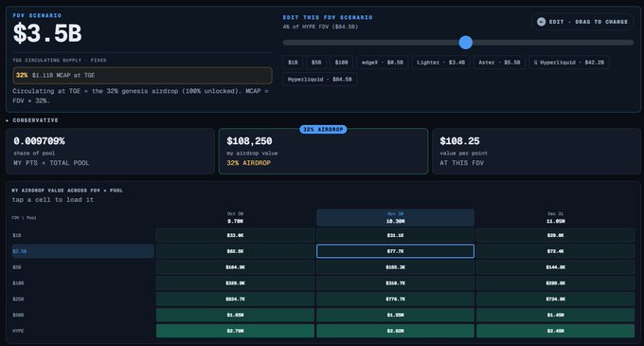644x346 pixels.
Task: Load the $25B row Oct 30 cell
Action: pos(235,300)
